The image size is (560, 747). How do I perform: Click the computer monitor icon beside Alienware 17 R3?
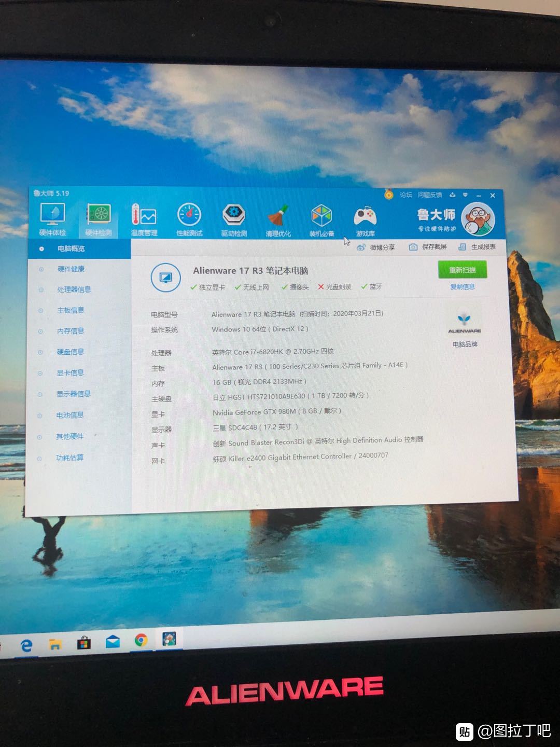point(165,278)
